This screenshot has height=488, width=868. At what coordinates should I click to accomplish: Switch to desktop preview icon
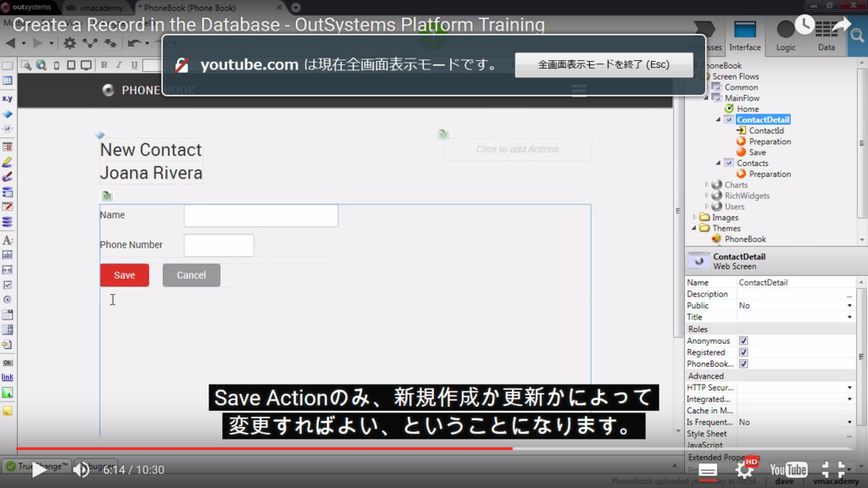[x=86, y=65]
